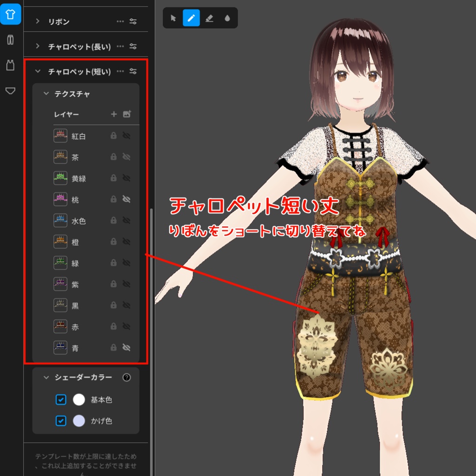Toggle lock on 紫 layer

(x=113, y=284)
